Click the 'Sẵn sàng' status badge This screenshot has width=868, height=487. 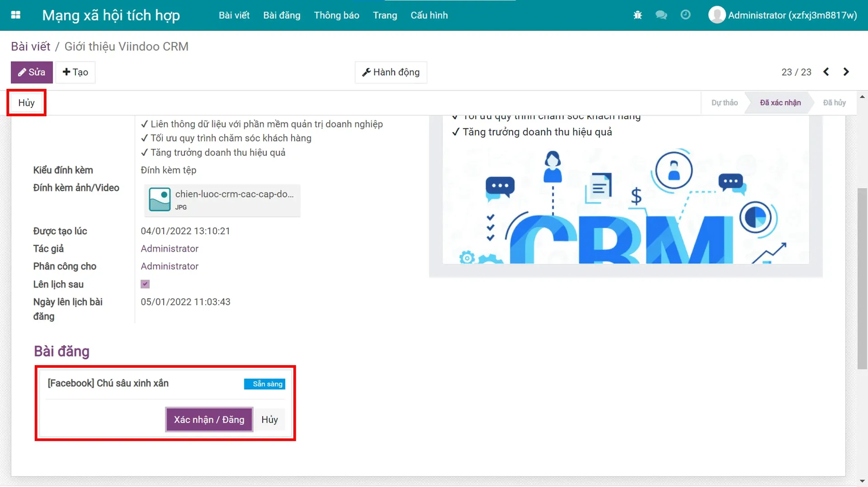(x=264, y=384)
